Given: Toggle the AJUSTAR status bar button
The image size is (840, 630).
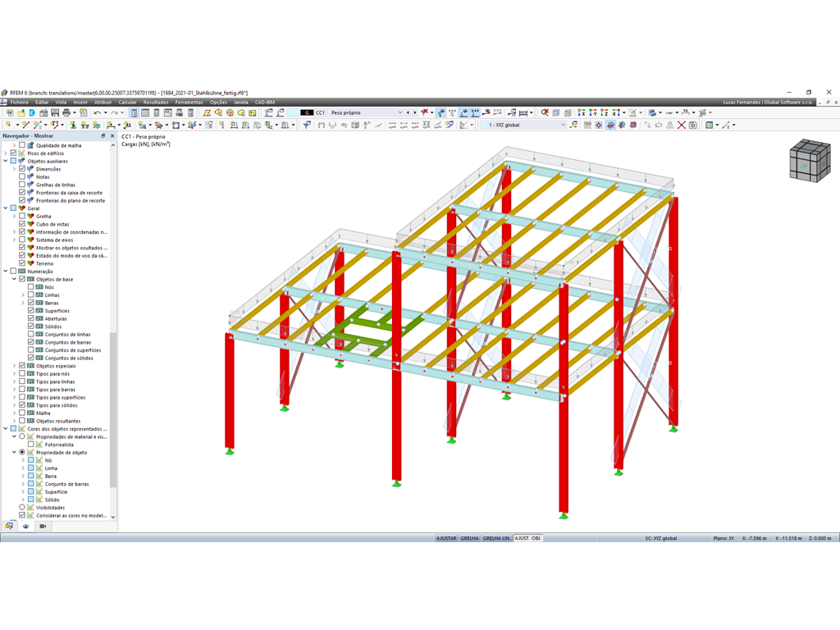Looking at the screenshot, I should pyautogui.click(x=446, y=538).
